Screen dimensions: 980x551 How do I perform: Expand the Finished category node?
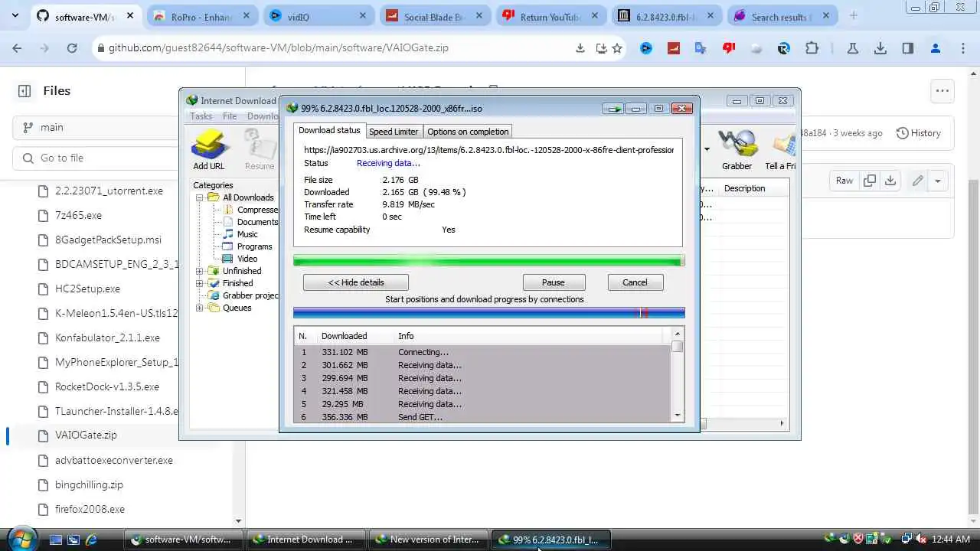(200, 283)
